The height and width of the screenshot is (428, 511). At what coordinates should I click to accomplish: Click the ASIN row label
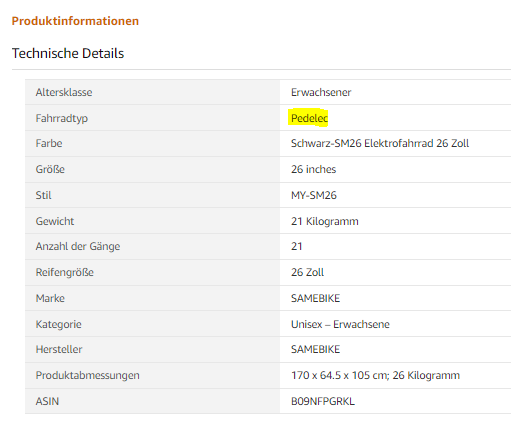click(47, 401)
